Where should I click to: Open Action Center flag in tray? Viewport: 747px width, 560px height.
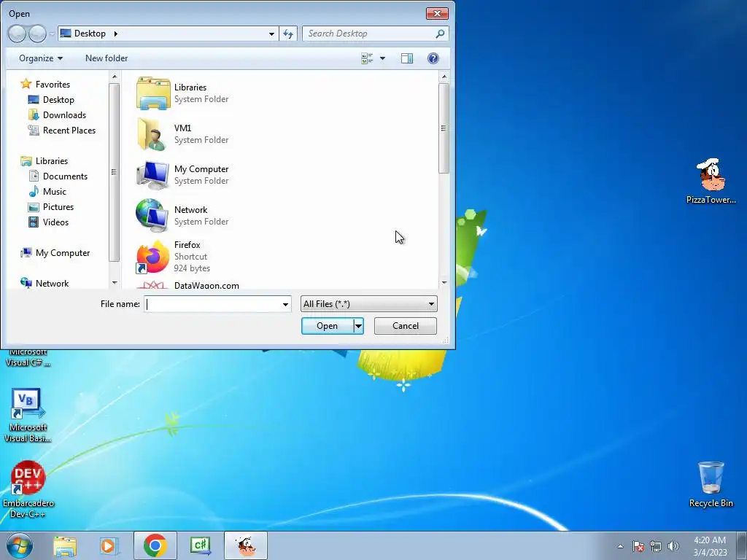638,546
